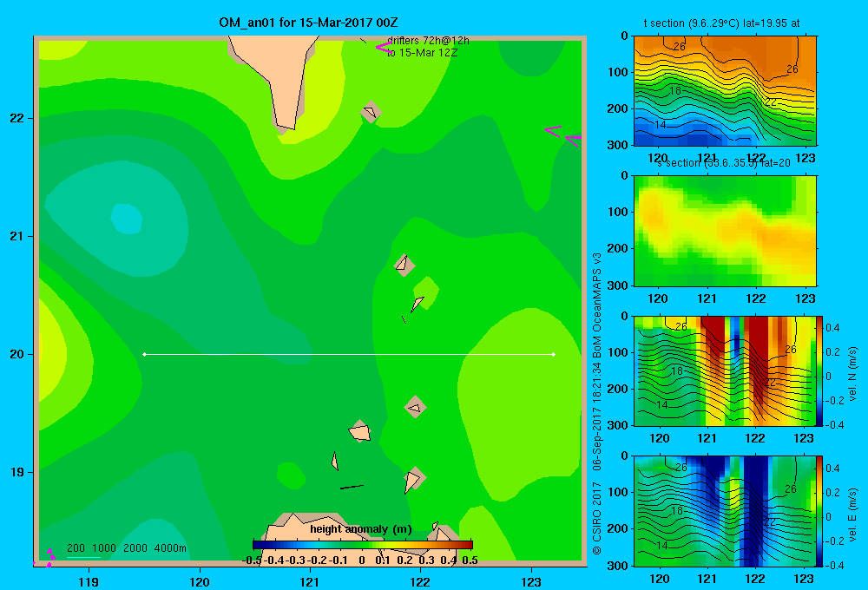
Task: Click the "200 1000 2000 4000m" depth legend
Action: (x=127, y=548)
